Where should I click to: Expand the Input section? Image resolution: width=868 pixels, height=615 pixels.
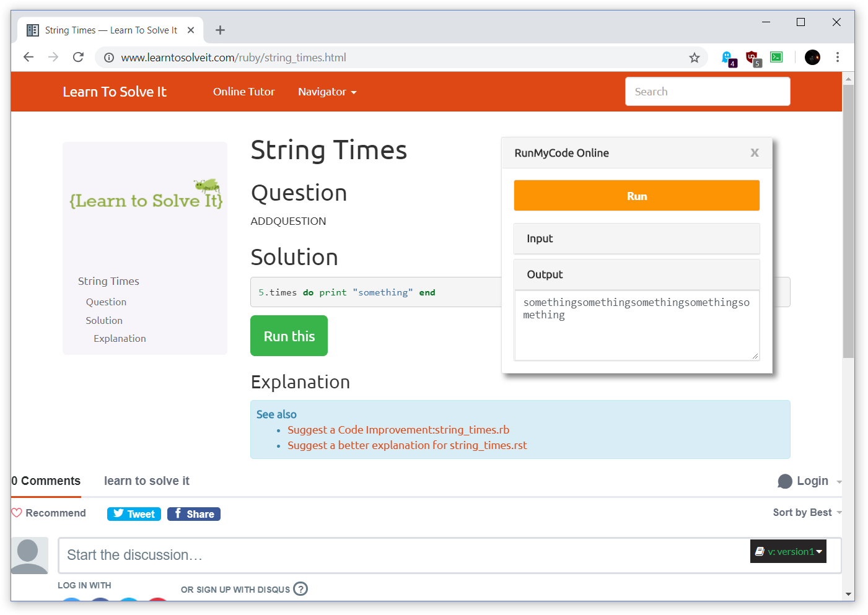tap(637, 238)
